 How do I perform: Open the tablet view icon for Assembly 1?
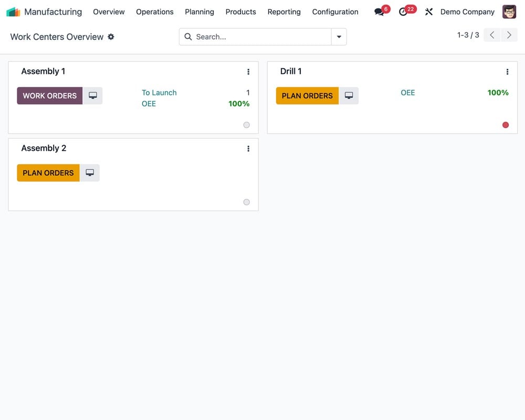pos(93,96)
